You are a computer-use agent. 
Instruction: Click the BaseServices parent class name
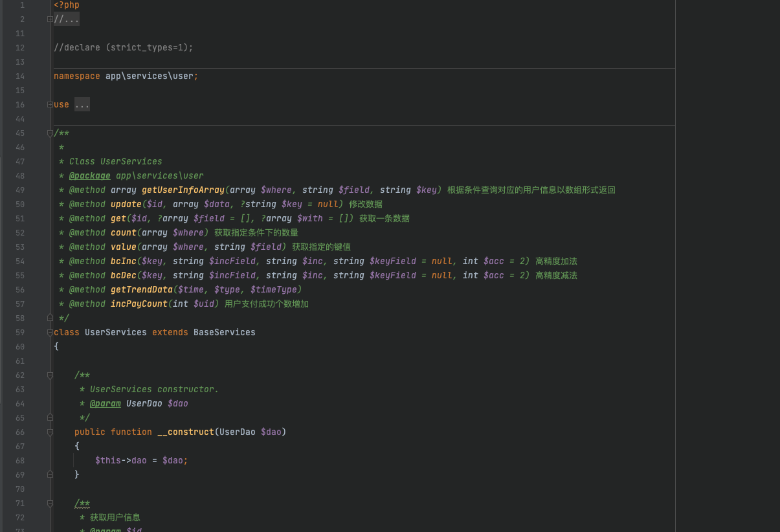[224, 333]
